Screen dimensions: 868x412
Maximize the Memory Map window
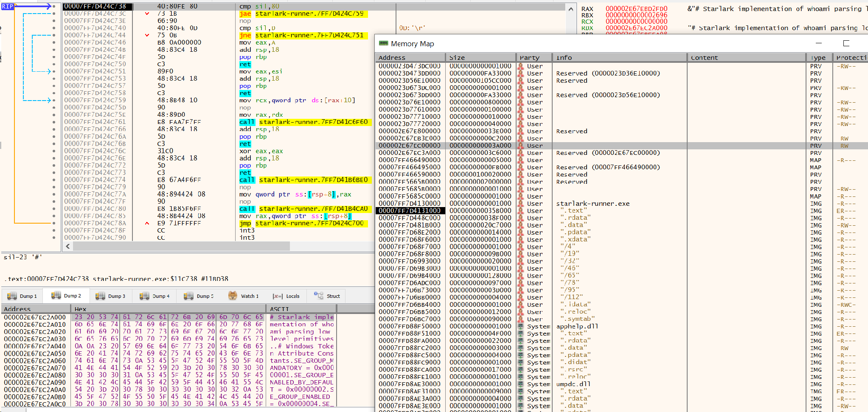[x=846, y=43]
